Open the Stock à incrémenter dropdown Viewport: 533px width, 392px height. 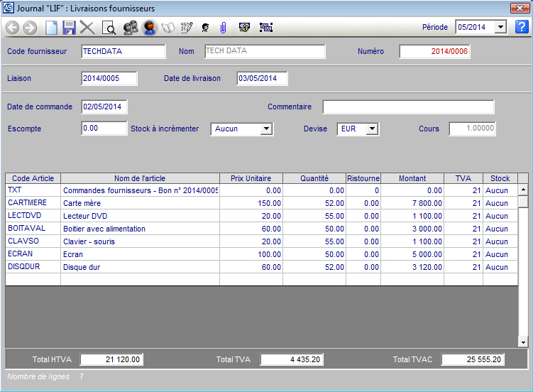click(x=266, y=129)
